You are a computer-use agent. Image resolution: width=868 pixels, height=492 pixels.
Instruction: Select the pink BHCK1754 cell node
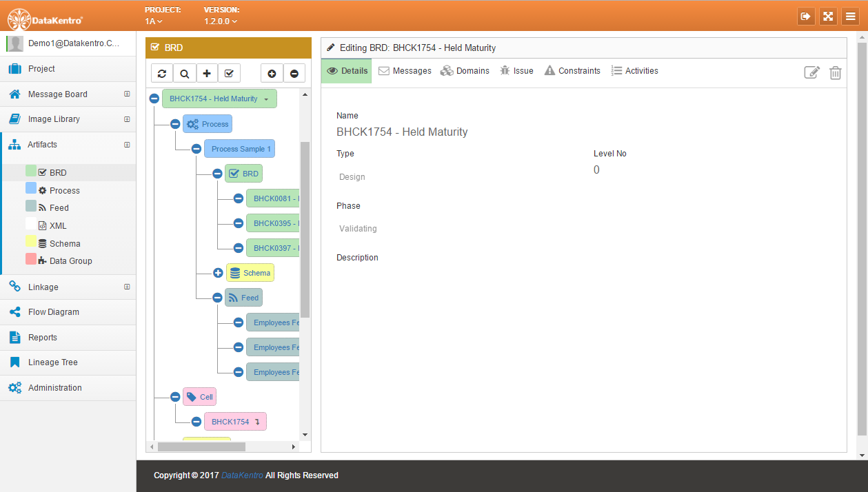(235, 422)
